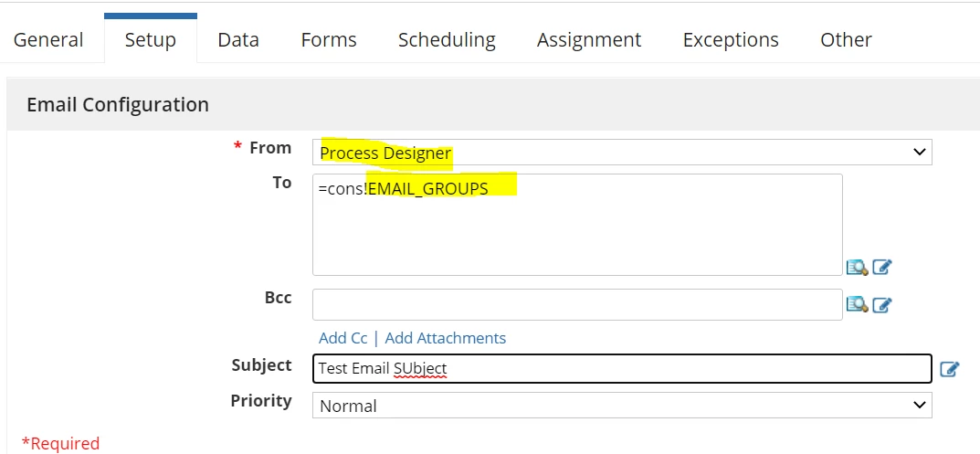Open the Other tab

(x=846, y=39)
